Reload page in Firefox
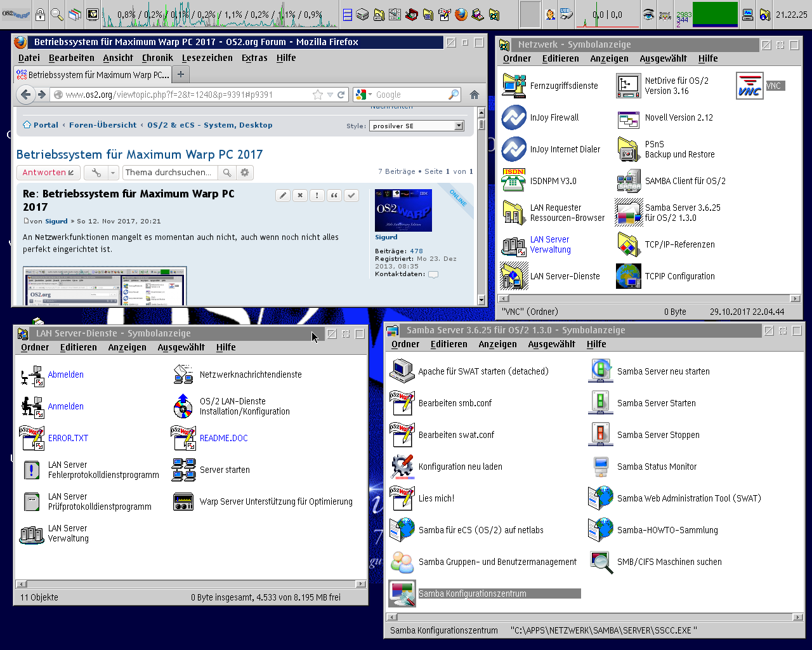This screenshot has width=812, height=650. click(341, 95)
